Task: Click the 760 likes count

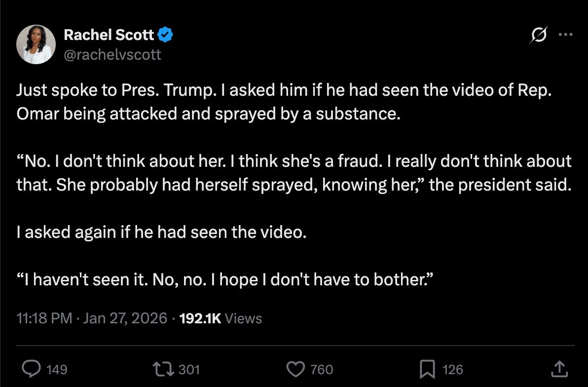Action: tap(321, 369)
